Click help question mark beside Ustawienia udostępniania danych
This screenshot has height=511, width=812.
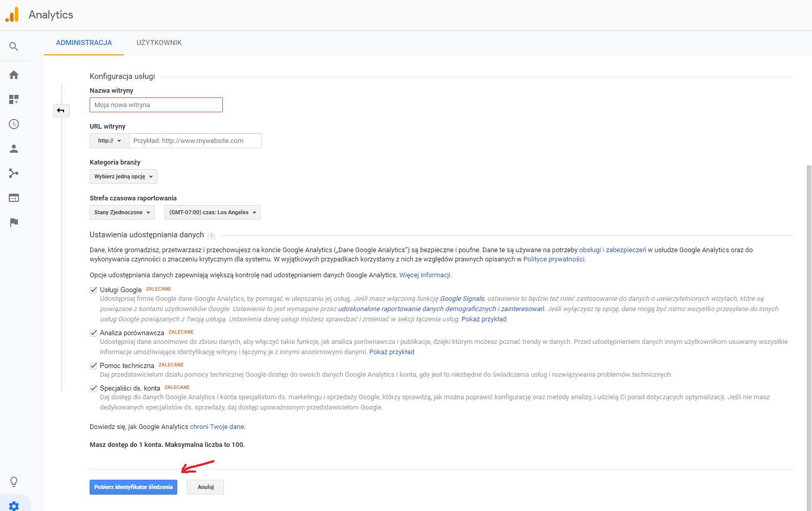(x=211, y=236)
